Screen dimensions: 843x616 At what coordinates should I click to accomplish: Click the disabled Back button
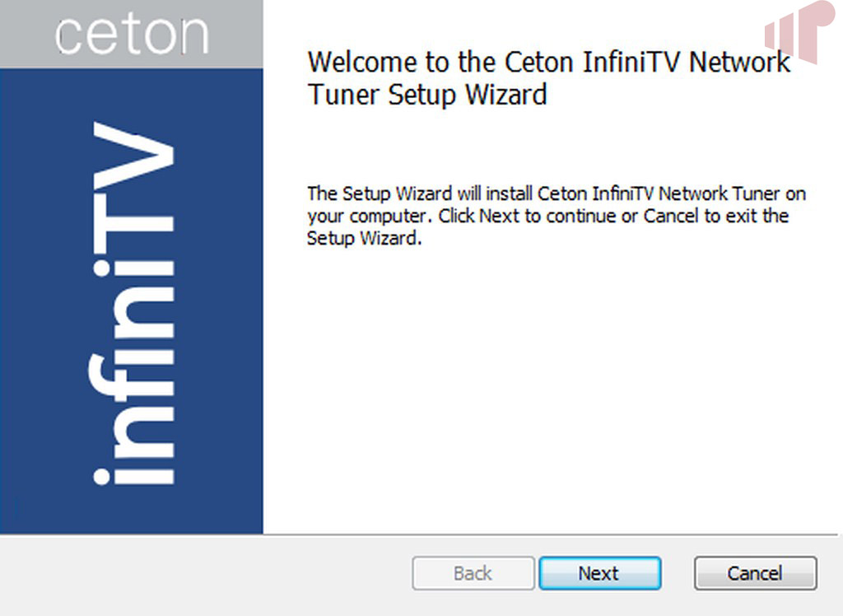473,573
